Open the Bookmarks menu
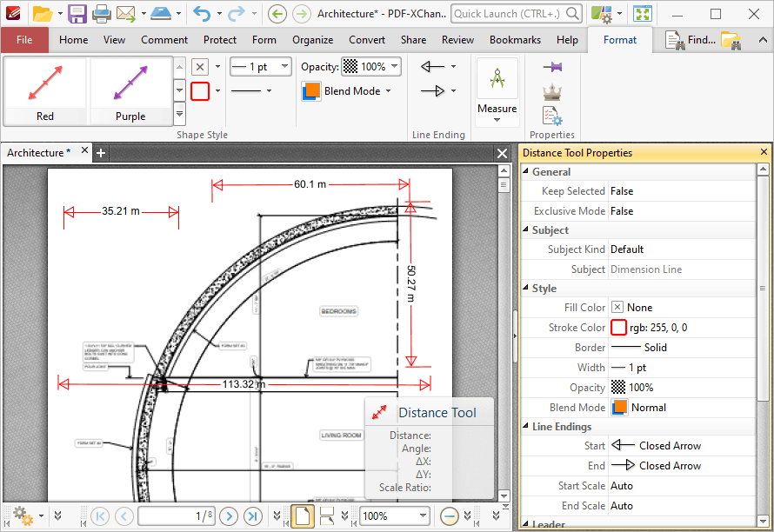 (x=515, y=40)
